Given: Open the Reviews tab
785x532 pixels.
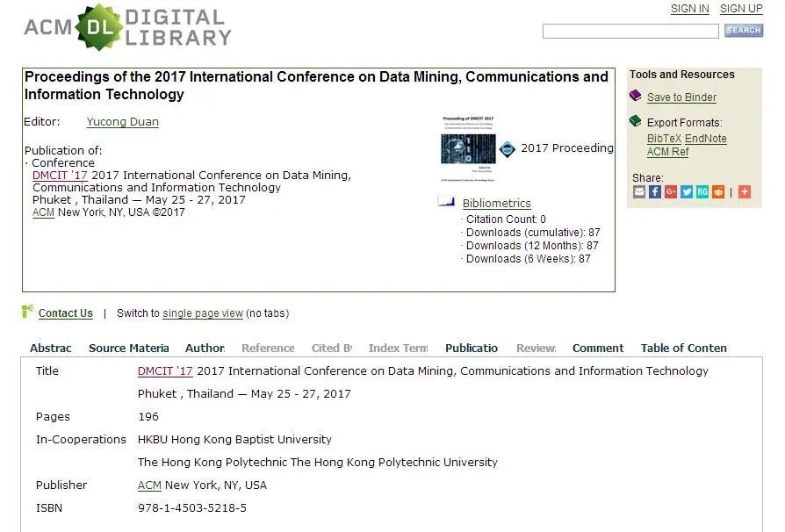Looking at the screenshot, I should (536, 348).
